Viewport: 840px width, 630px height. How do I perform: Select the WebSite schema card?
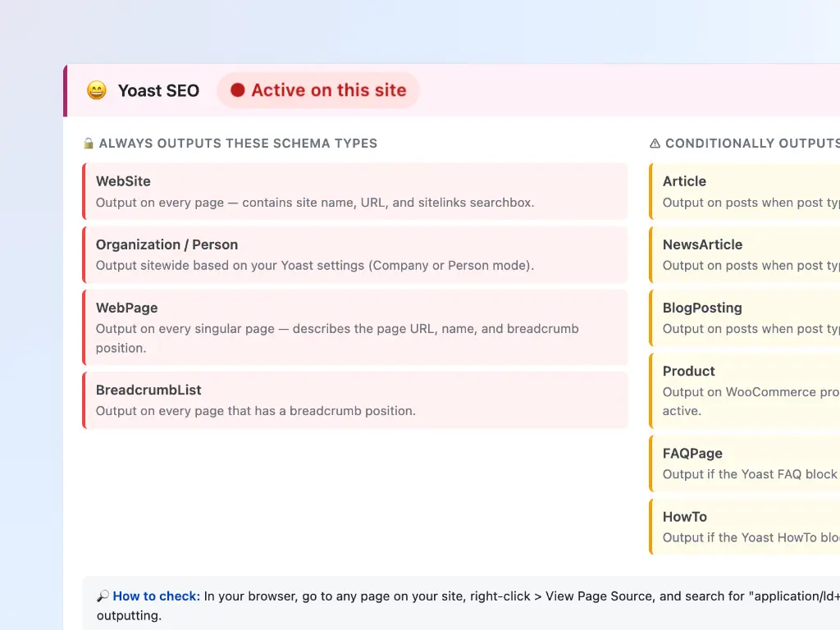[354, 191]
